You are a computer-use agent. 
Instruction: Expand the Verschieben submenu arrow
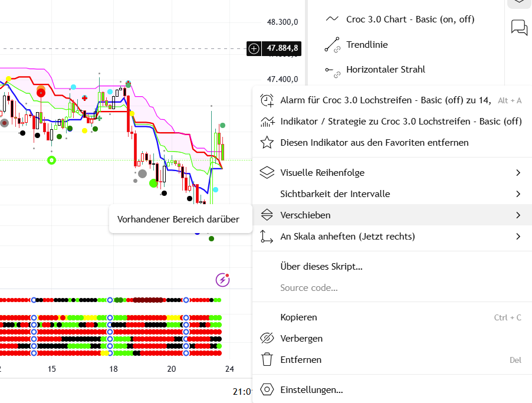pos(518,215)
